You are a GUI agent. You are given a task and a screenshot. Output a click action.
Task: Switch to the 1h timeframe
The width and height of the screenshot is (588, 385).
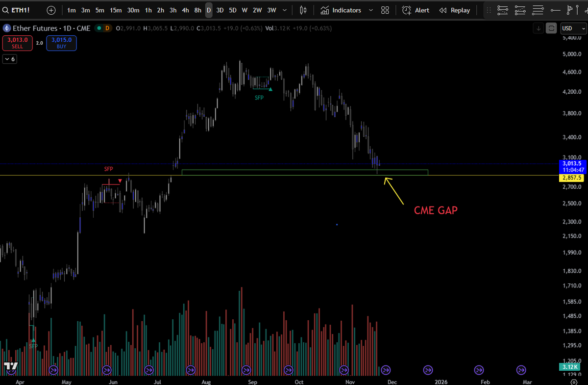(x=148, y=10)
